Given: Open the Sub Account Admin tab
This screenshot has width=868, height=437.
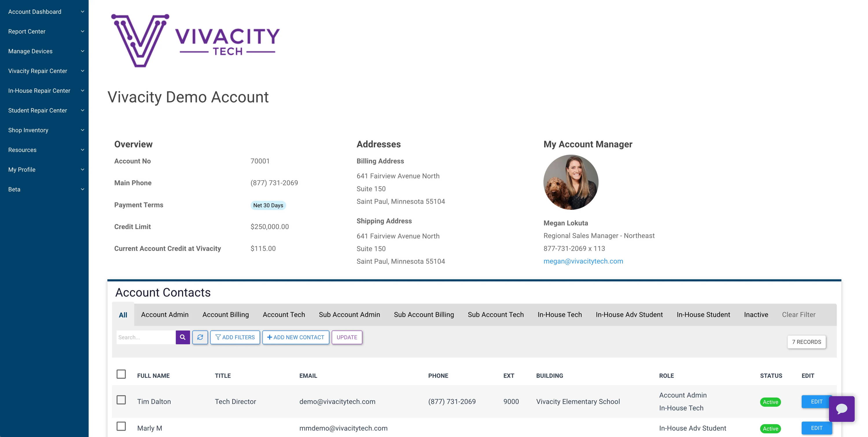Looking at the screenshot, I should [350, 315].
